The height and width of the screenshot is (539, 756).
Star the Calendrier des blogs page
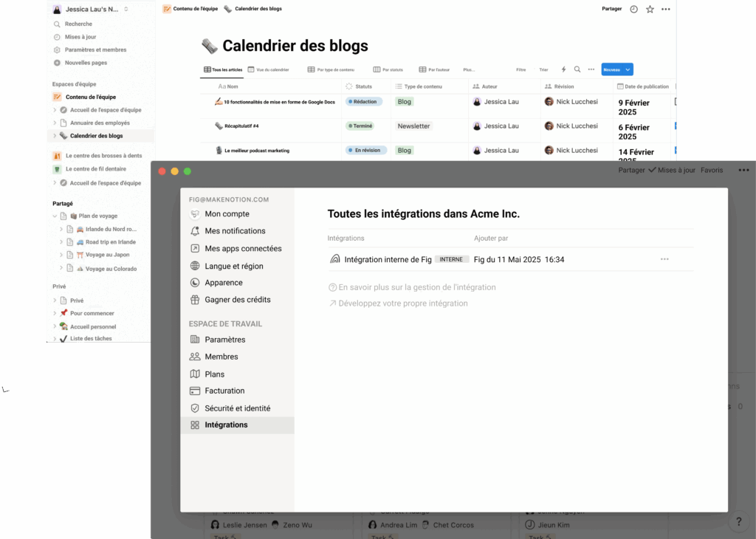pyautogui.click(x=650, y=9)
